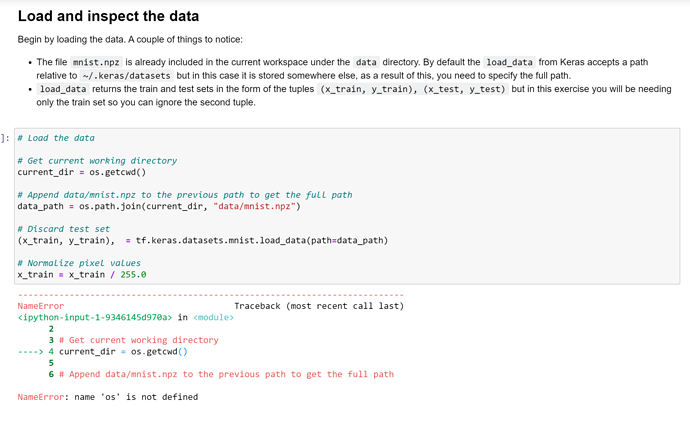Click the mnist.npz inline code in first bullet
690x422 pixels.
(x=97, y=62)
